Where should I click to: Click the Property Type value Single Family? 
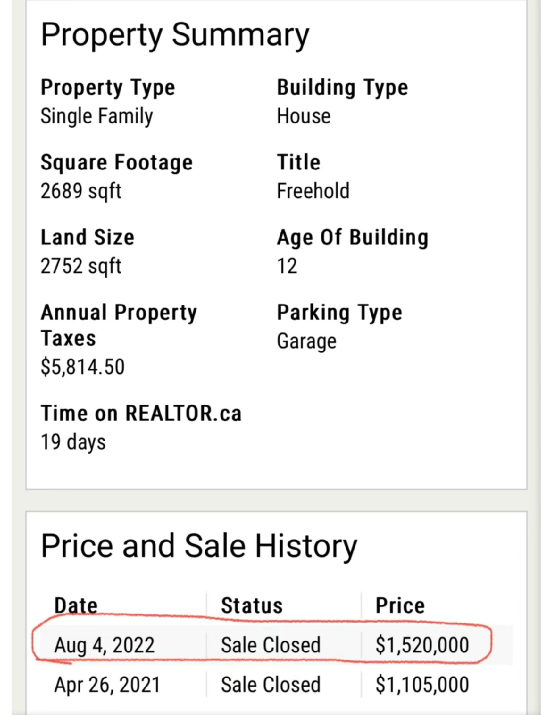point(97,116)
